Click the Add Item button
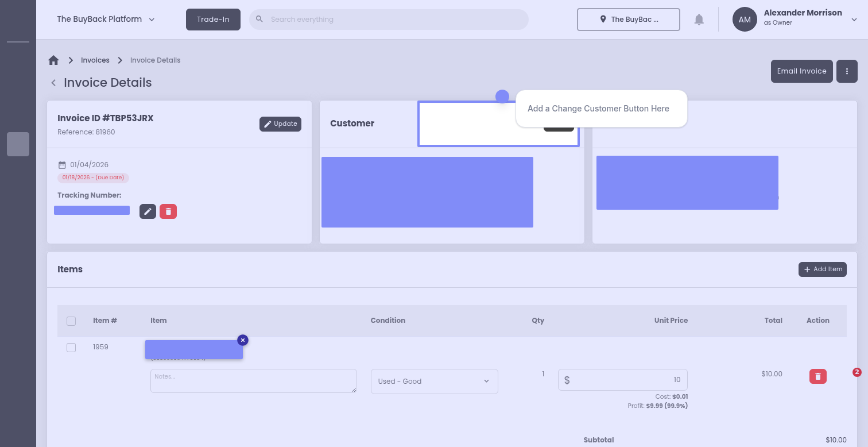 pyautogui.click(x=822, y=269)
